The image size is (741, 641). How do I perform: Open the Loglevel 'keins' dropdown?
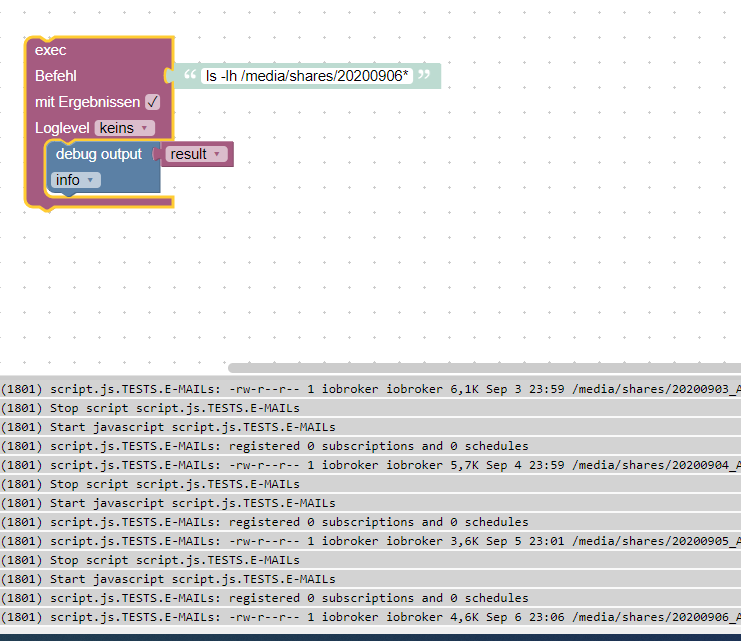click(x=125, y=128)
